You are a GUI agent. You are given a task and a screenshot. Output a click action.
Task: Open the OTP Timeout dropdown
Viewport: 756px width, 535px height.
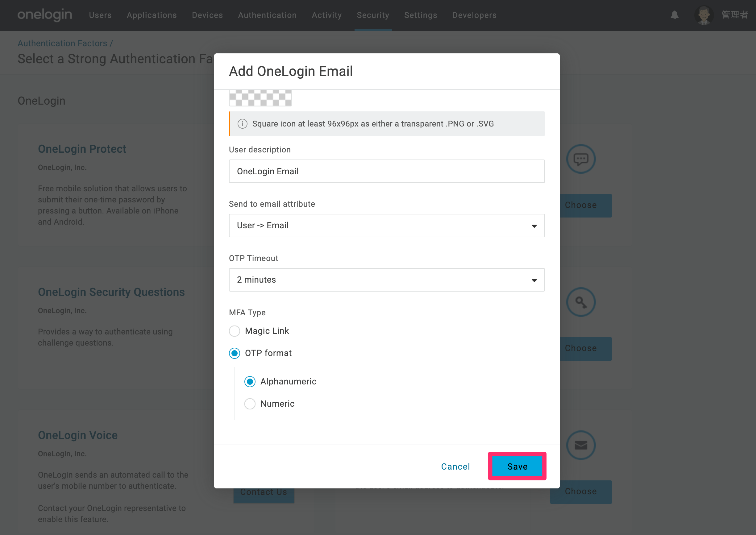point(387,280)
